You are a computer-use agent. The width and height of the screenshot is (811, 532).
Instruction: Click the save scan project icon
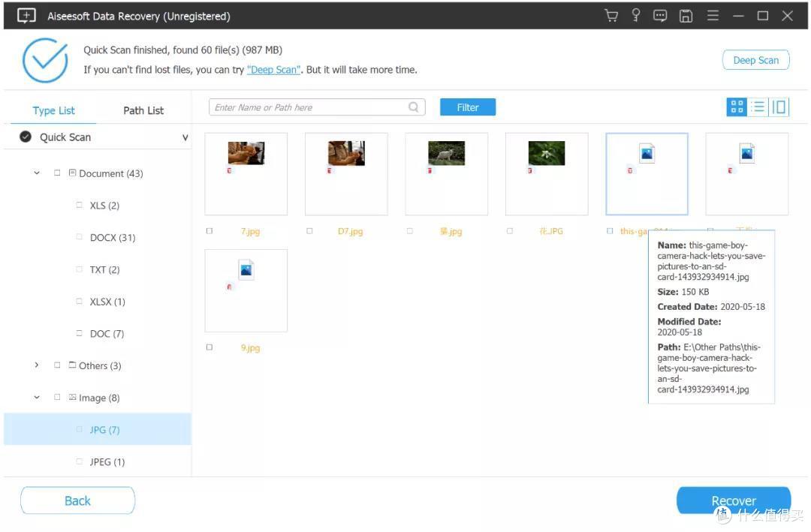point(686,16)
